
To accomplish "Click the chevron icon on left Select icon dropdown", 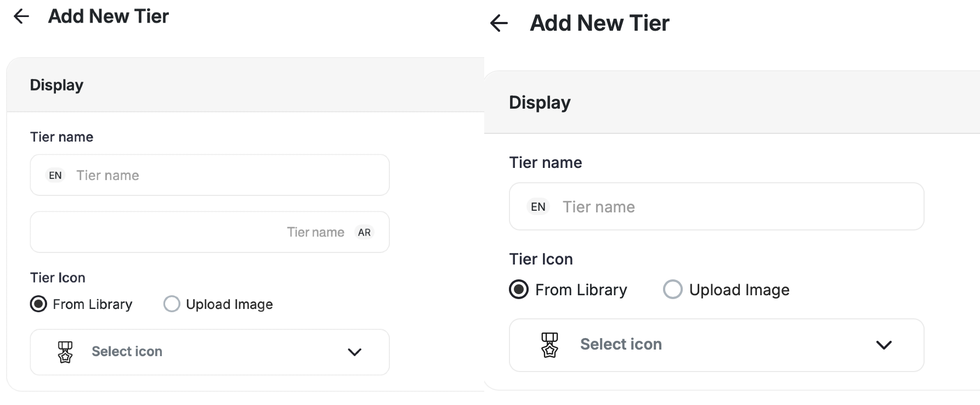I will (x=354, y=352).
